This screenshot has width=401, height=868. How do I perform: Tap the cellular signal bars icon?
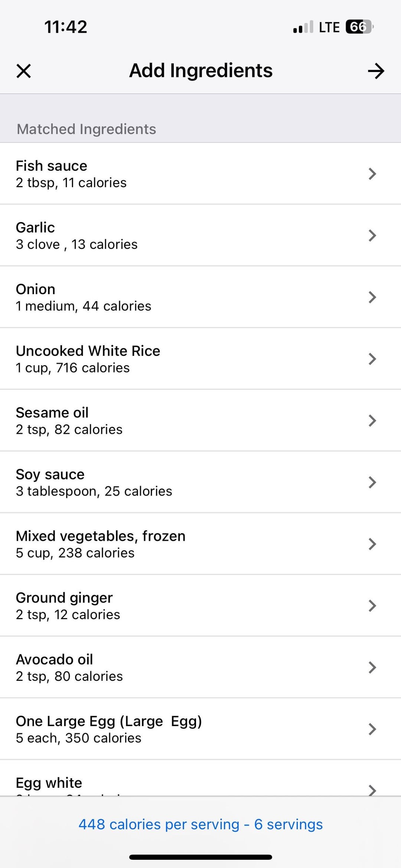[303, 27]
